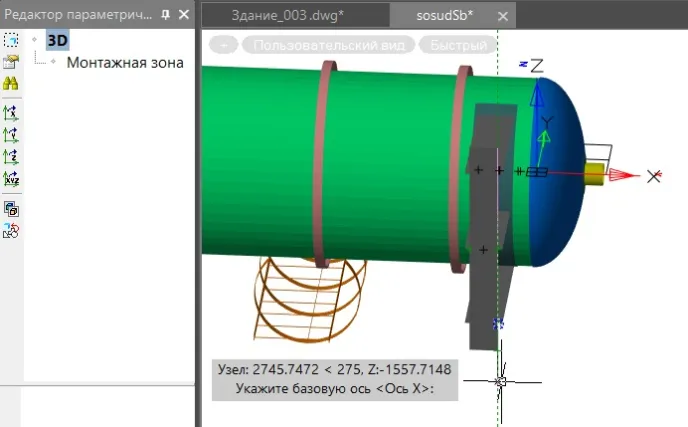
Task: Select the Монтажная зона tree item
Action: (x=125, y=62)
